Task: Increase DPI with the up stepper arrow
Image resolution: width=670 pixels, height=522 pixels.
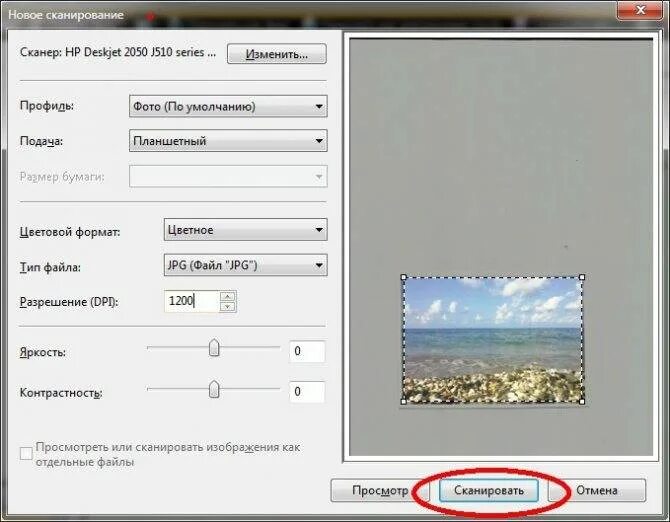Action: [x=228, y=296]
